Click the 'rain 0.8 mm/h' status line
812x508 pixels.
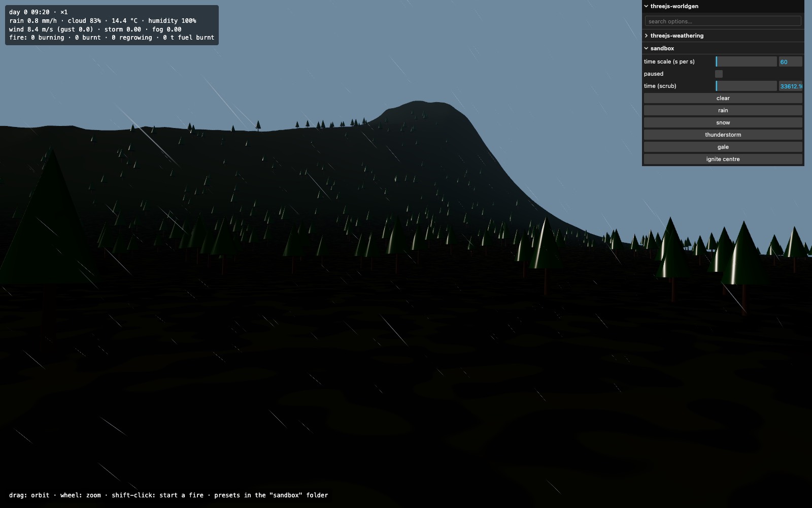[103, 21]
